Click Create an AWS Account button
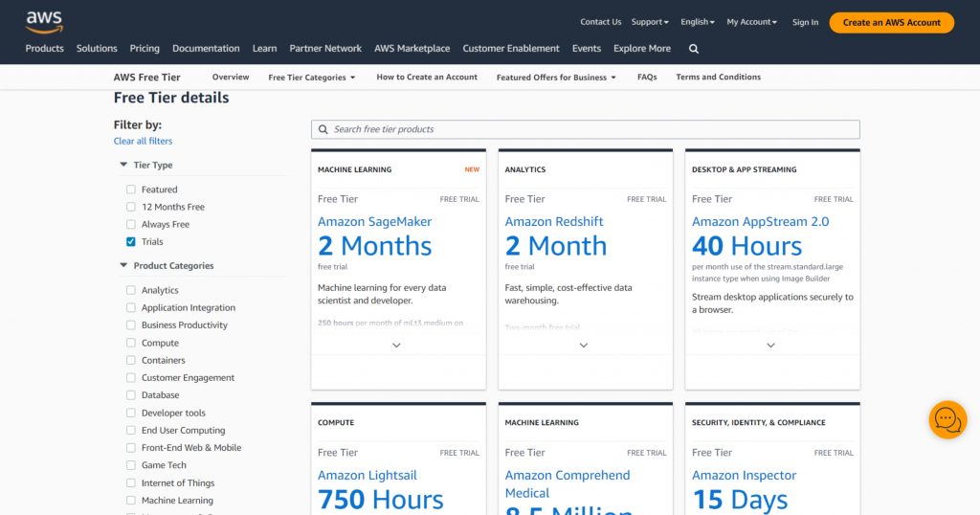 pyautogui.click(x=891, y=23)
